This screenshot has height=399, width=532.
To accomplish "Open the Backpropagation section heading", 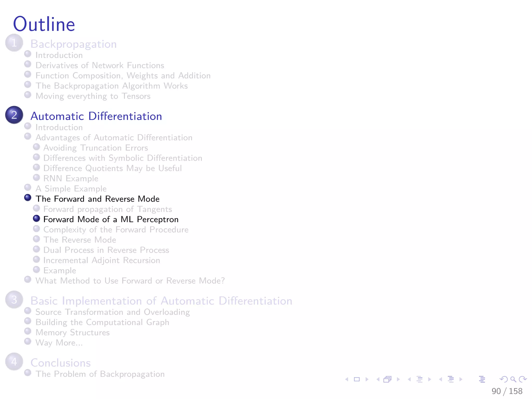I will pyautogui.click(x=74, y=44).
